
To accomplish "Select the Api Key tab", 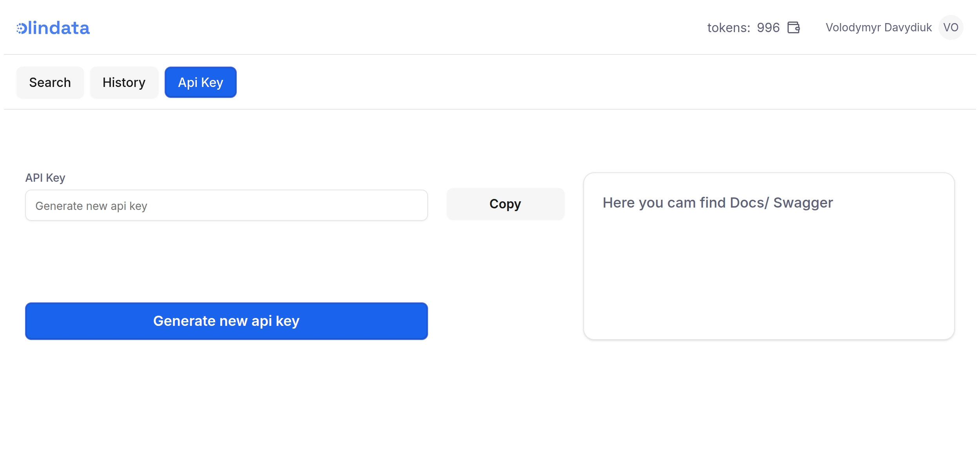I will point(200,82).
